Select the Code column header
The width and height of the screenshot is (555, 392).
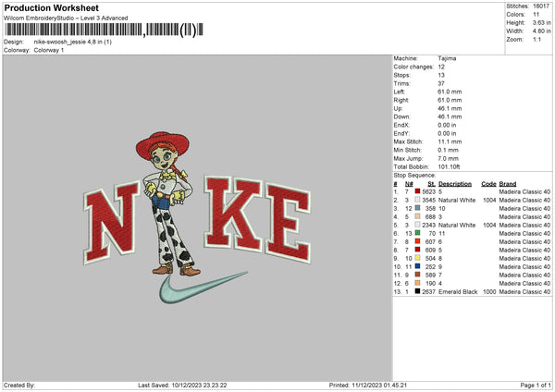pos(488,184)
